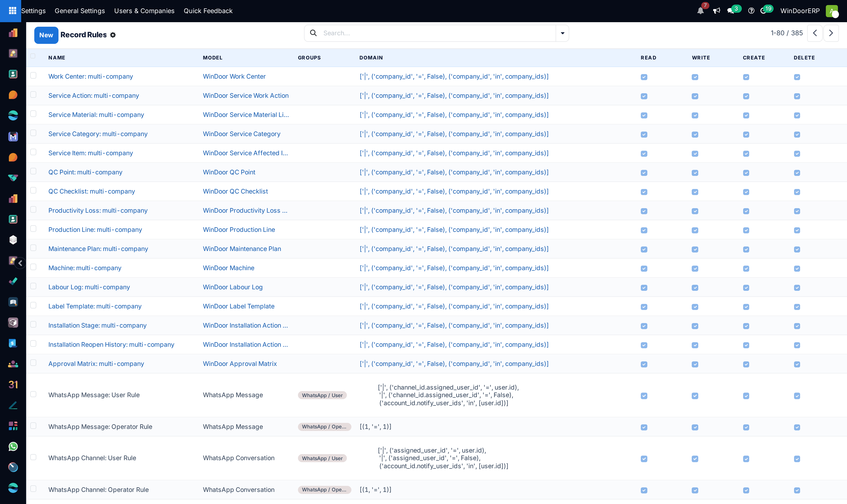Screen dimensions: 847x504
Task: Click WhatsApp Conversation model of Channel User Rule
Action: click(238, 458)
